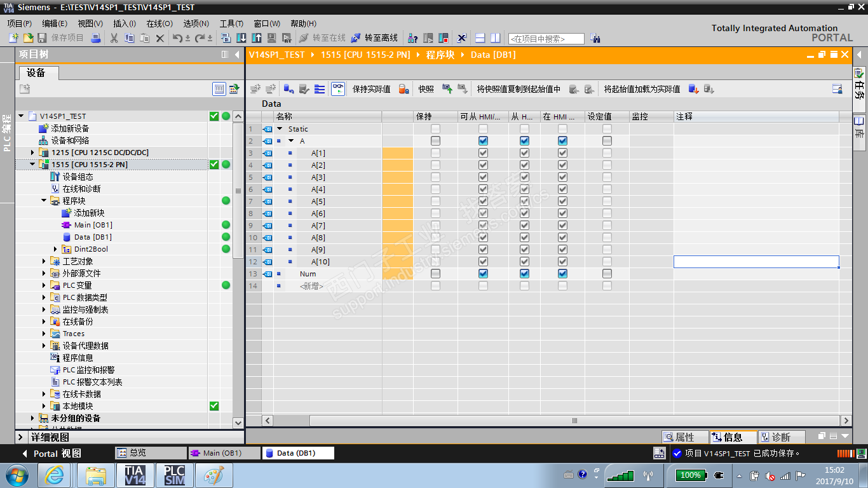Expand the 工艺对象 folder
Image resolution: width=868 pixels, height=488 pixels.
(x=44, y=261)
